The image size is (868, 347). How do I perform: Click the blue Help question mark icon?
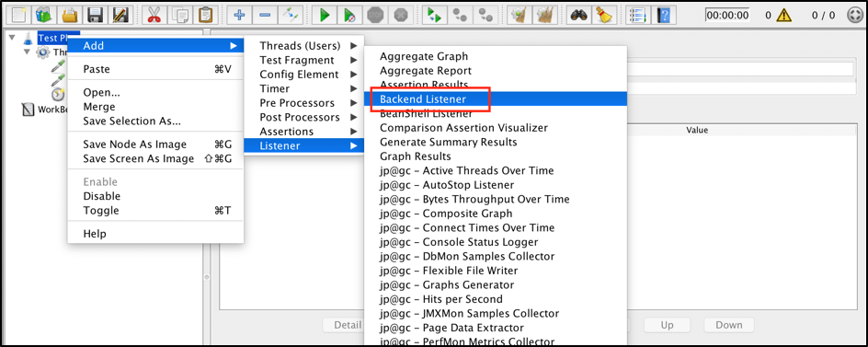(x=664, y=15)
